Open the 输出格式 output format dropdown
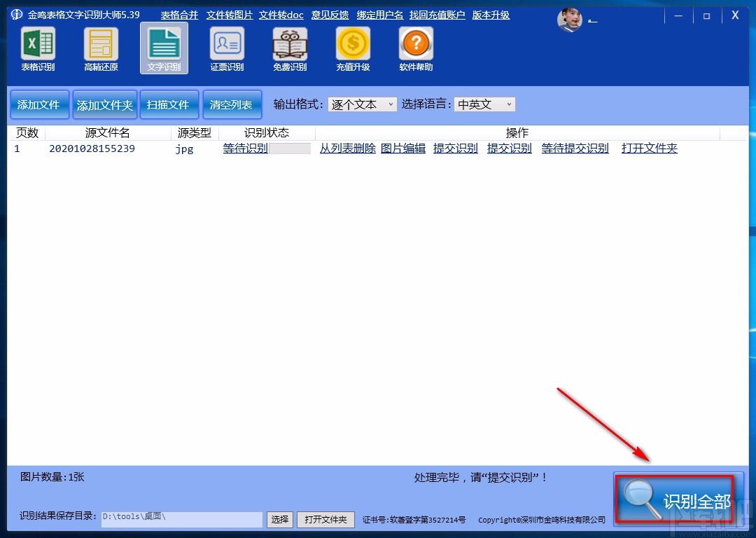Image resolution: width=756 pixels, height=538 pixels. coord(362,104)
